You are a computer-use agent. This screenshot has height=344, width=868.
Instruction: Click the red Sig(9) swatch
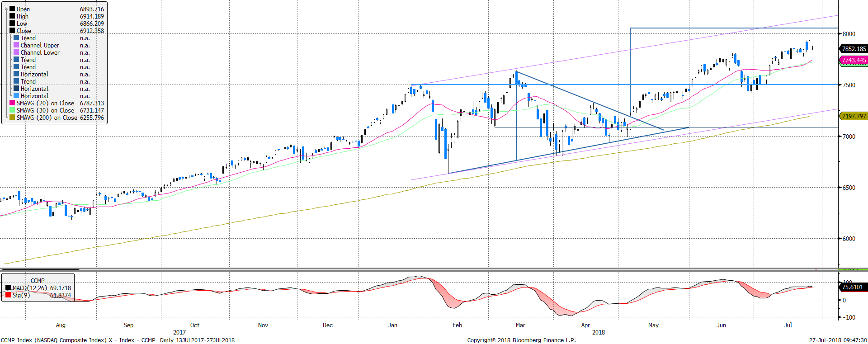pos(8,295)
